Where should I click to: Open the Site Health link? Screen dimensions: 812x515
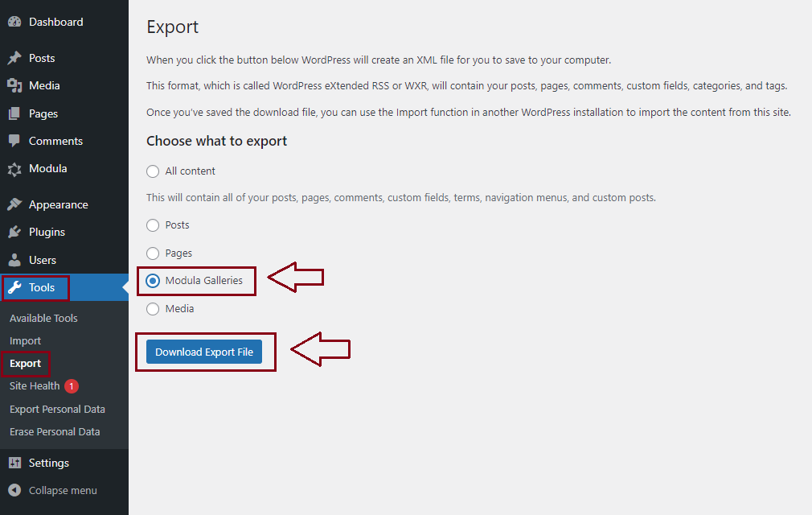35,386
